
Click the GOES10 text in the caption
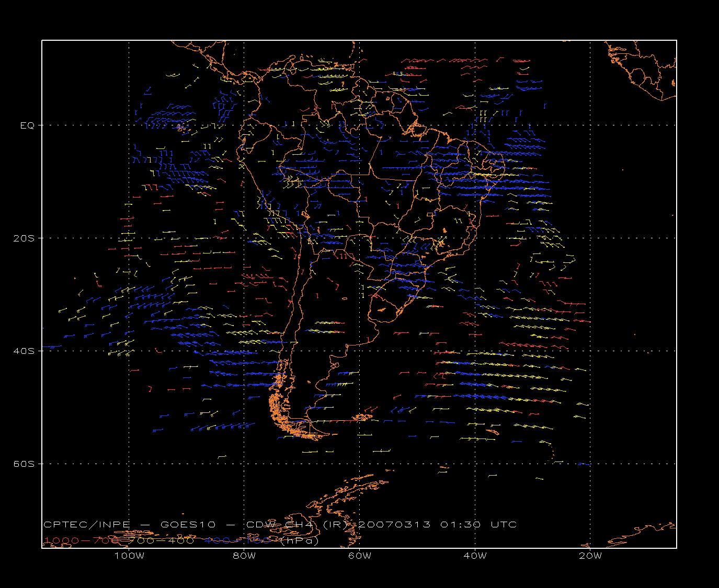[189, 525]
